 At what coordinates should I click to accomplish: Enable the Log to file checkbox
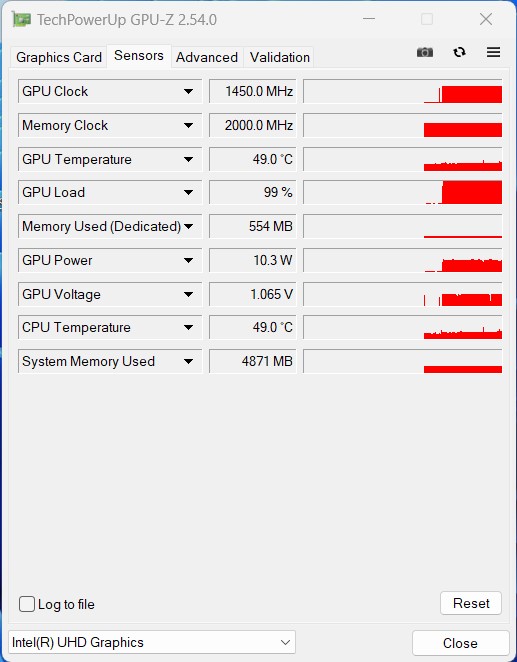click(27, 604)
